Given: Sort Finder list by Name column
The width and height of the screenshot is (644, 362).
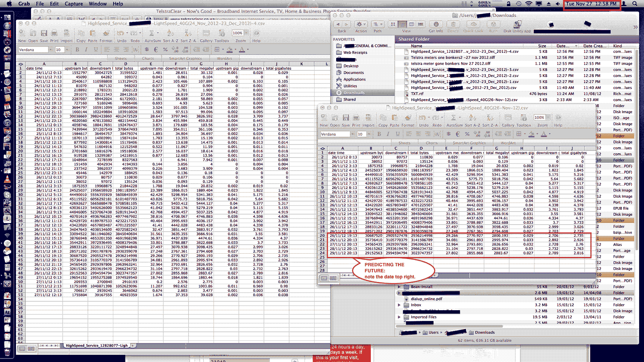Looking at the screenshot, I should (416, 46).
